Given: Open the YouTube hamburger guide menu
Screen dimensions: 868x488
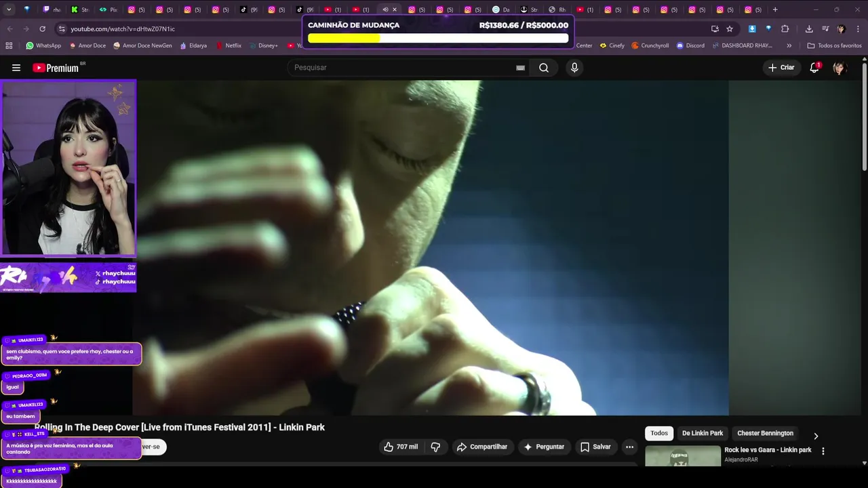Looking at the screenshot, I should 16,68.
